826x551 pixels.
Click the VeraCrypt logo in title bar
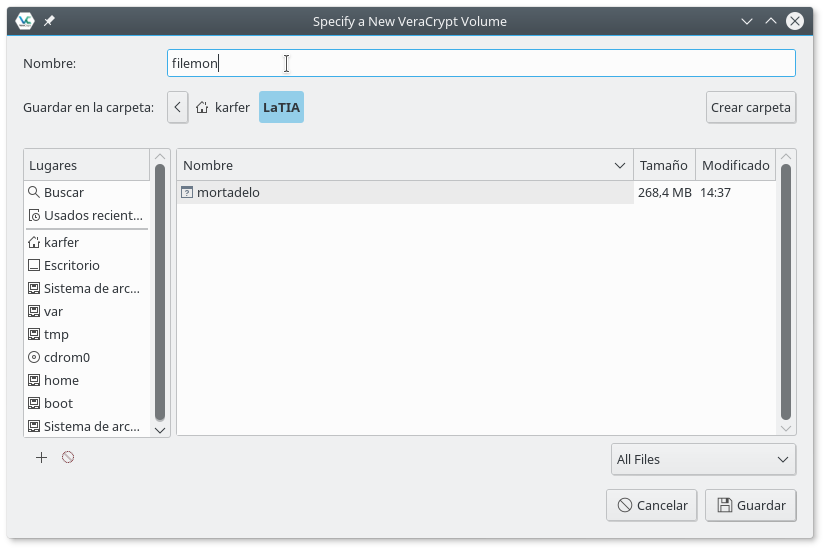[26, 20]
